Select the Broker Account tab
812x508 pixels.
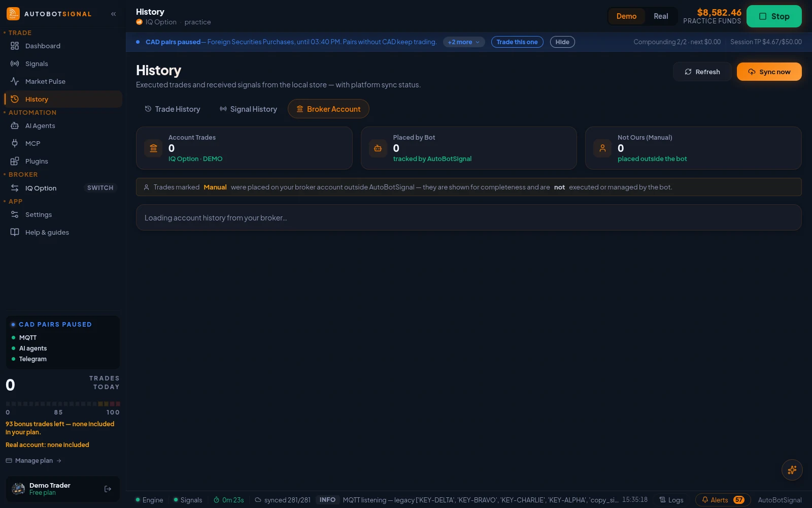[x=328, y=109]
